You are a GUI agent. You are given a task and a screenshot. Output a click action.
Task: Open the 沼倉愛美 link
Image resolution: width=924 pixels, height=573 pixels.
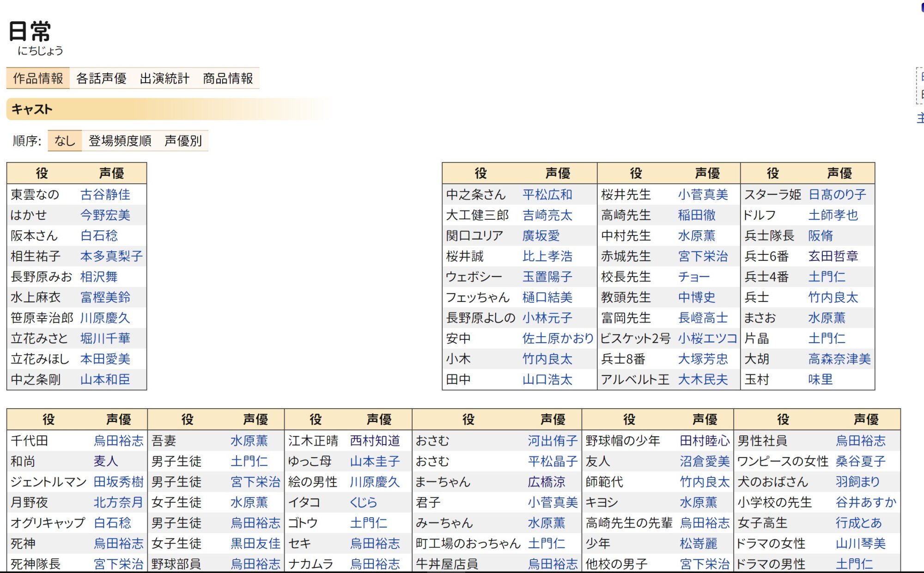coord(705,461)
